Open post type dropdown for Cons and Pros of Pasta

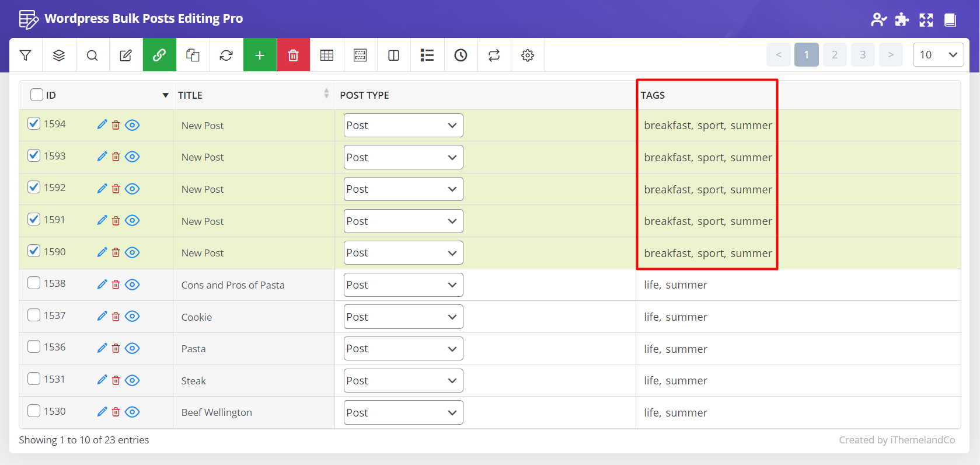click(x=403, y=285)
